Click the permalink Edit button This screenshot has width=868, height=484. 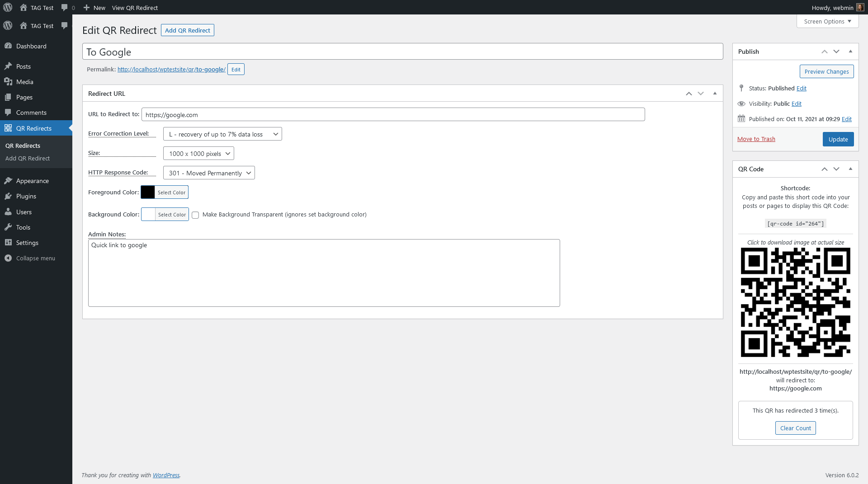tap(236, 69)
